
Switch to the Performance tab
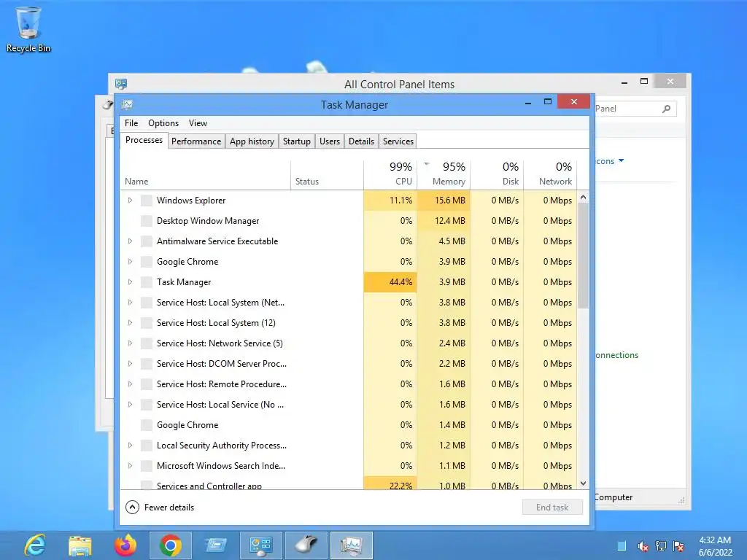[196, 141]
